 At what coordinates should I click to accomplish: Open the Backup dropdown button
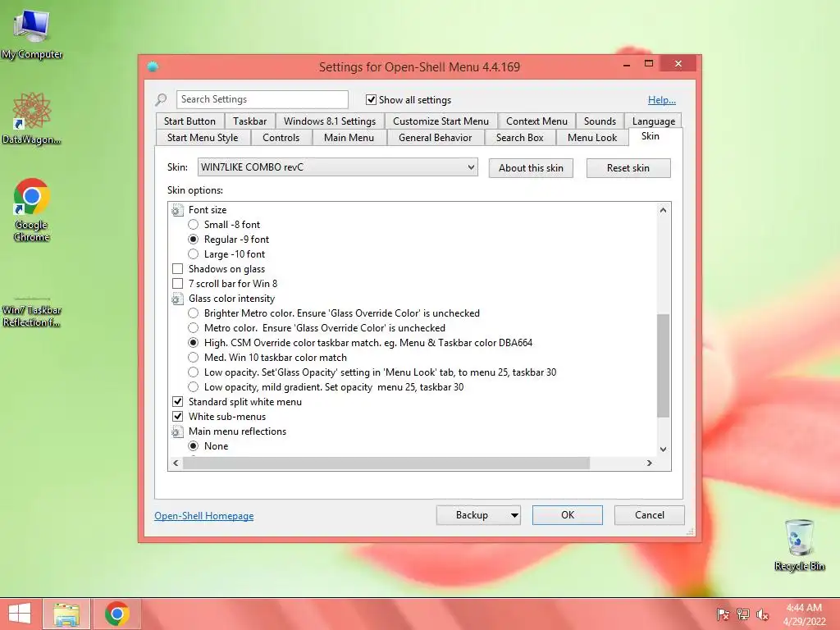click(514, 515)
